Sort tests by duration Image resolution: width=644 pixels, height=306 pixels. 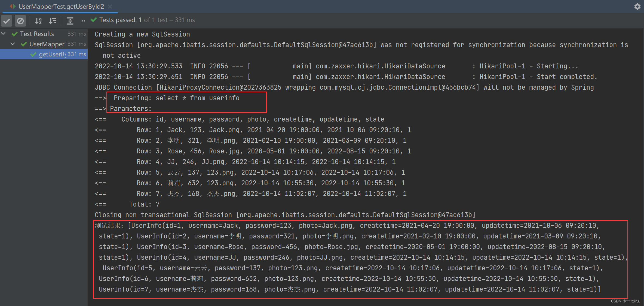[x=52, y=21]
